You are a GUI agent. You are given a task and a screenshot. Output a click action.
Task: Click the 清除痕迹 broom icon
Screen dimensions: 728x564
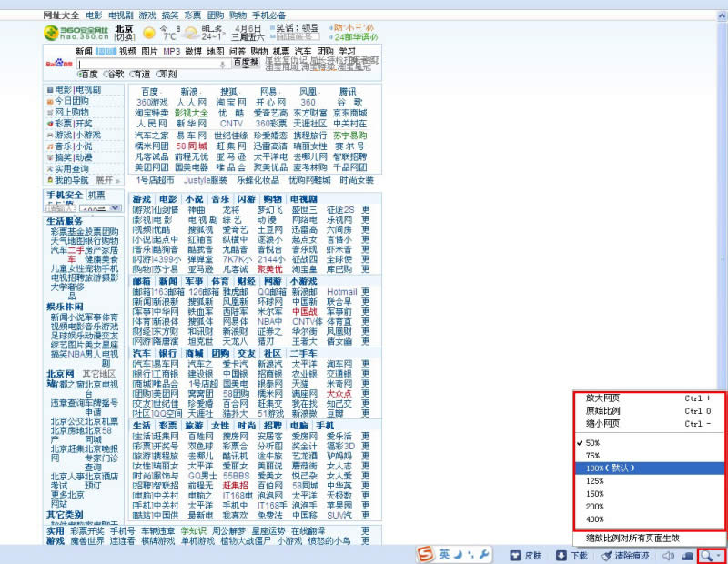(x=606, y=556)
